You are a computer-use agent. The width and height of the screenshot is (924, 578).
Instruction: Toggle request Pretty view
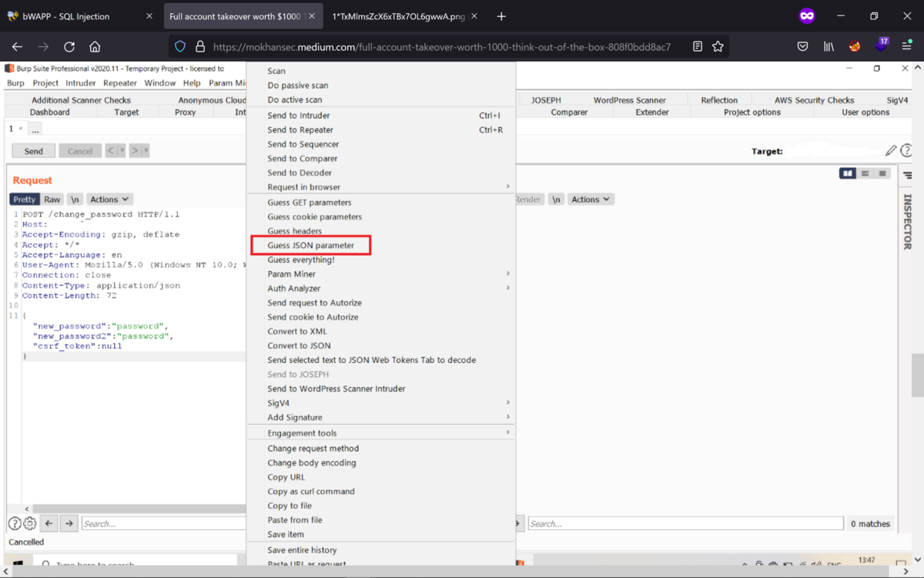pos(25,199)
